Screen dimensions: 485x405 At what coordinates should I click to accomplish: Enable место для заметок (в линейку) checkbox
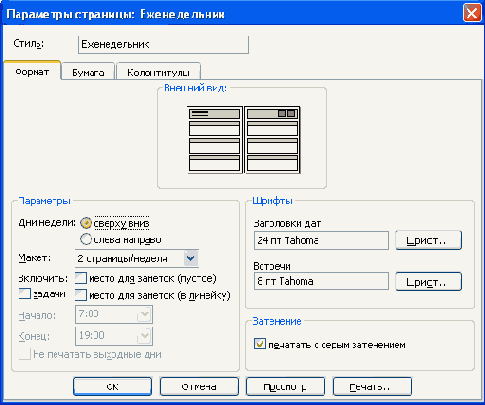(x=81, y=295)
